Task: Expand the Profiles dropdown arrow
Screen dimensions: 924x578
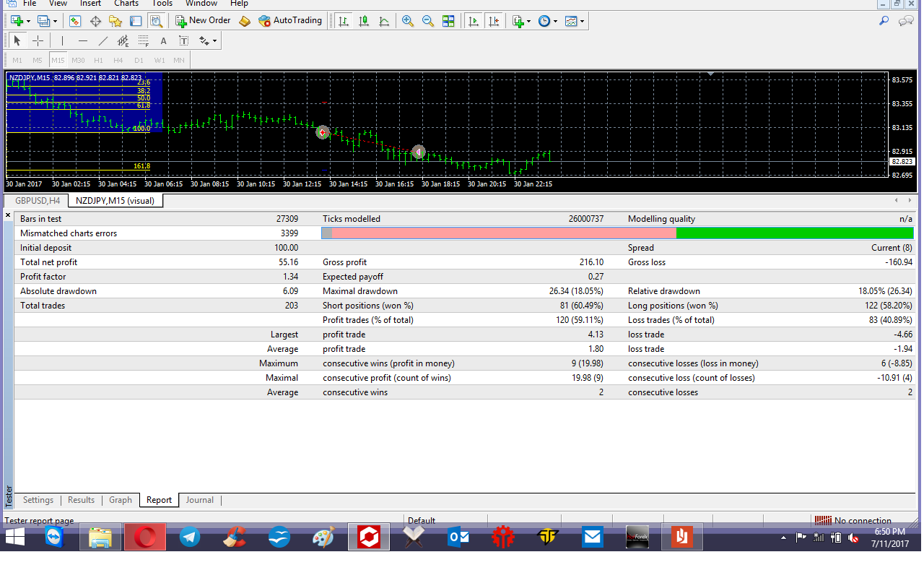Action: (x=55, y=21)
